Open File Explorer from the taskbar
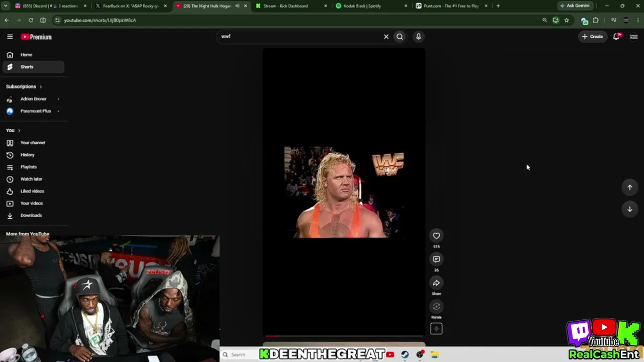Image resolution: width=644 pixels, height=362 pixels. tap(435, 354)
